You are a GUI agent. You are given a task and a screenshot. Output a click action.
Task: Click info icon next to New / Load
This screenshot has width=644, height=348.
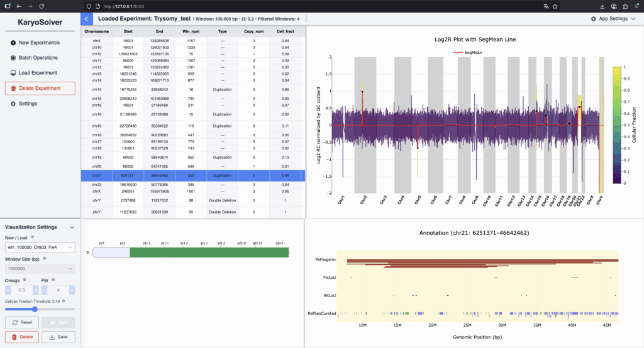click(32, 237)
